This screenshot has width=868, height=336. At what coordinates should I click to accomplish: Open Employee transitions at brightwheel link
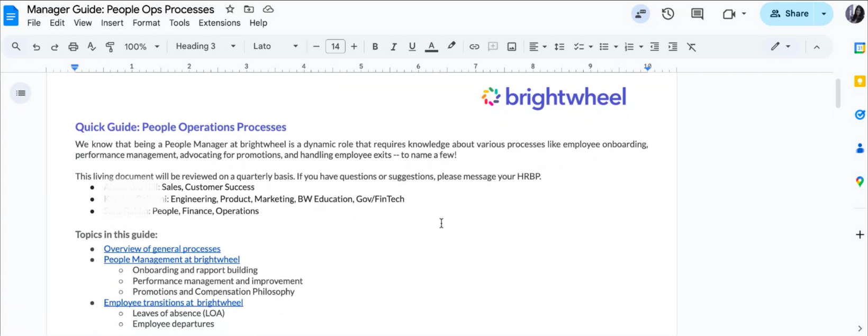[173, 303]
